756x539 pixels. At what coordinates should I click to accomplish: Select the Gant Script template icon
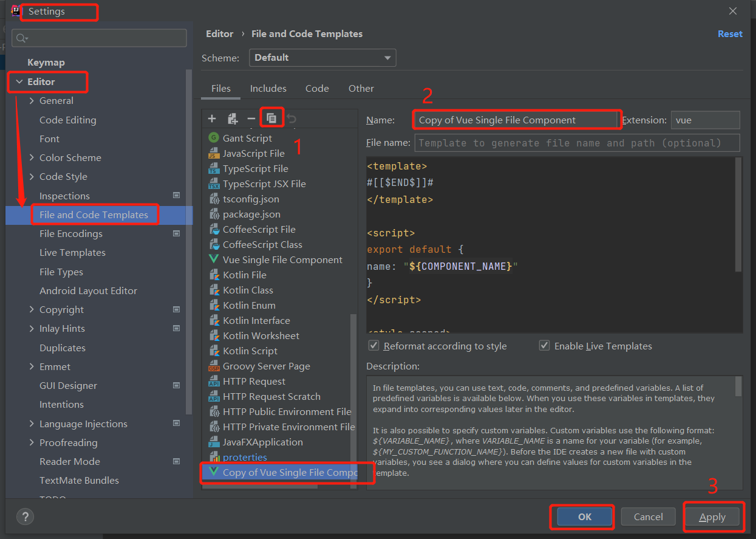point(213,138)
